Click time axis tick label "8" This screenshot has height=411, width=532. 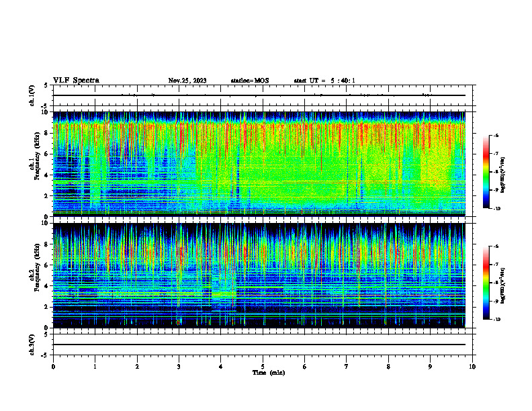(x=388, y=367)
